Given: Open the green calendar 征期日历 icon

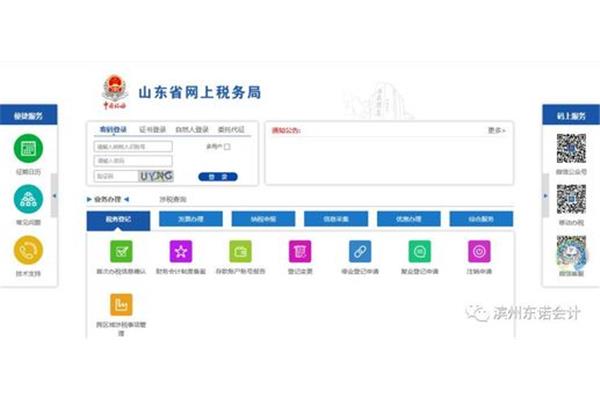Looking at the screenshot, I should click(x=28, y=149).
